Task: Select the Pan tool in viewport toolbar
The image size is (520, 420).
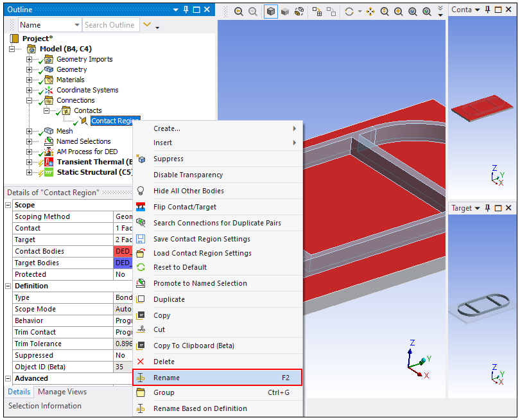Action: click(x=370, y=12)
